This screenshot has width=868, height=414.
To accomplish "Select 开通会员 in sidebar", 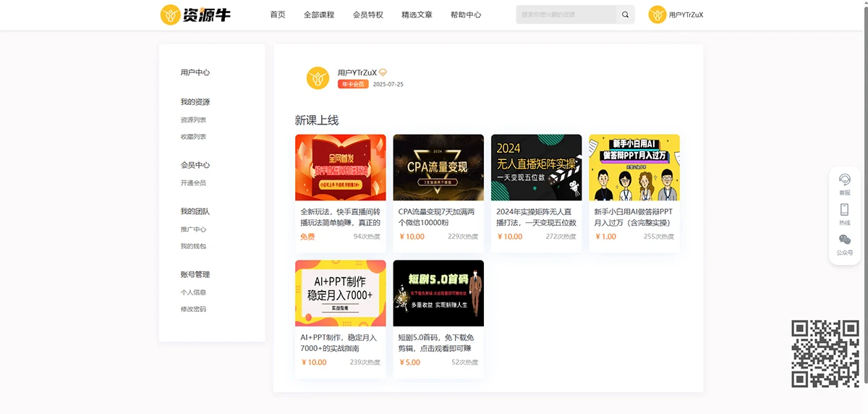I will pyautogui.click(x=193, y=183).
